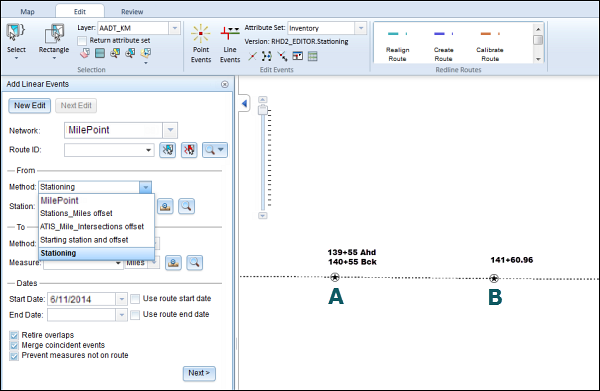Open the Attribute Set Inventory dropdown
This screenshot has height=391, width=600.
pos(360,28)
